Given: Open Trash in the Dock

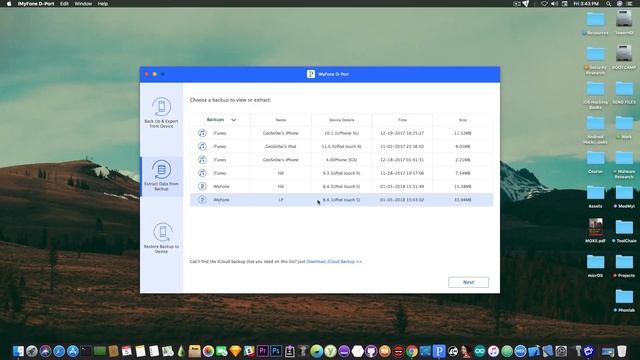Looking at the screenshot, I should pyautogui.click(x=622, y=351).
